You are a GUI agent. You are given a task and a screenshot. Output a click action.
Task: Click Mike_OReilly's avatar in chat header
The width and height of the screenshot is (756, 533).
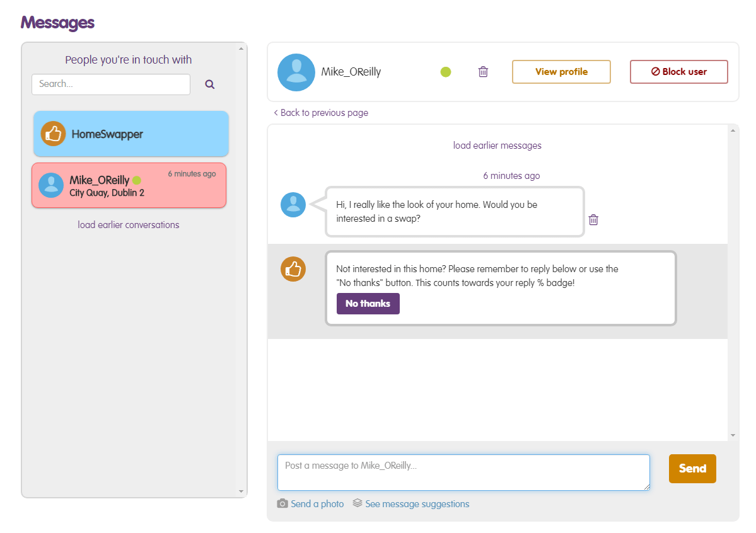click(296, 72)
